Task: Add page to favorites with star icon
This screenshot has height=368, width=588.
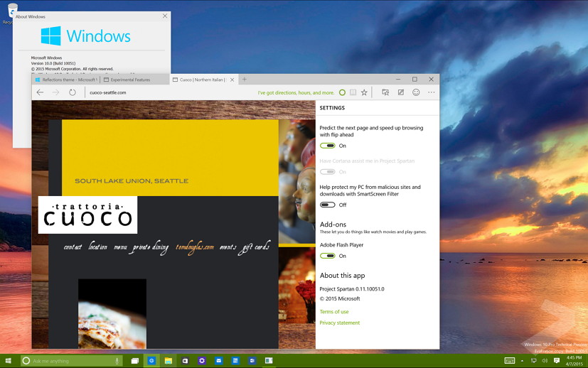Action: 364,92
